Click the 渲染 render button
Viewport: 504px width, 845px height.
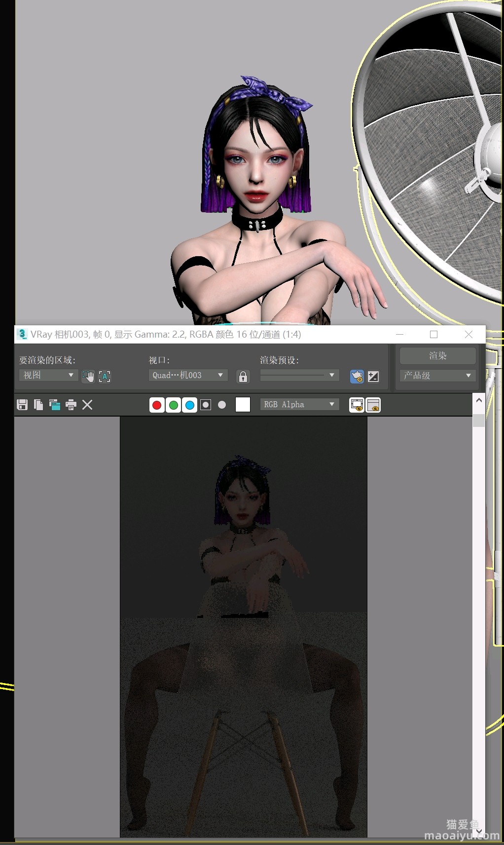(x=437, y=355)
